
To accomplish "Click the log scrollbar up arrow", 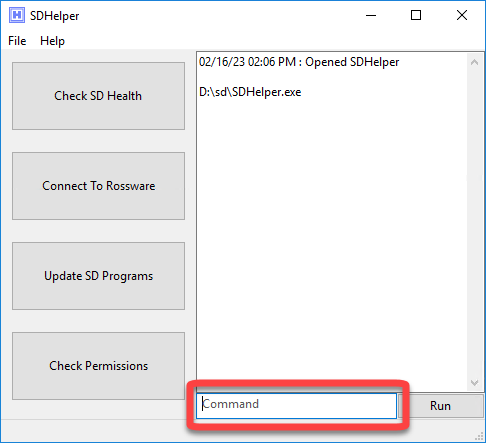I will coord(474,62).
